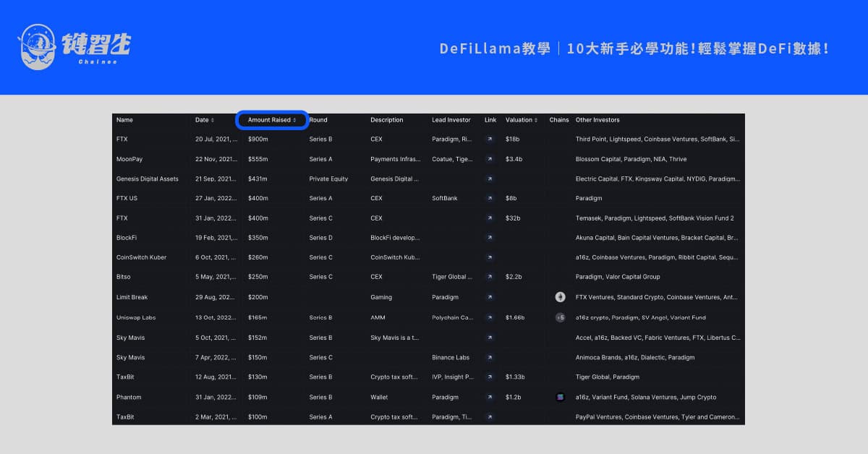Click the Description column header

pos(387,120)
